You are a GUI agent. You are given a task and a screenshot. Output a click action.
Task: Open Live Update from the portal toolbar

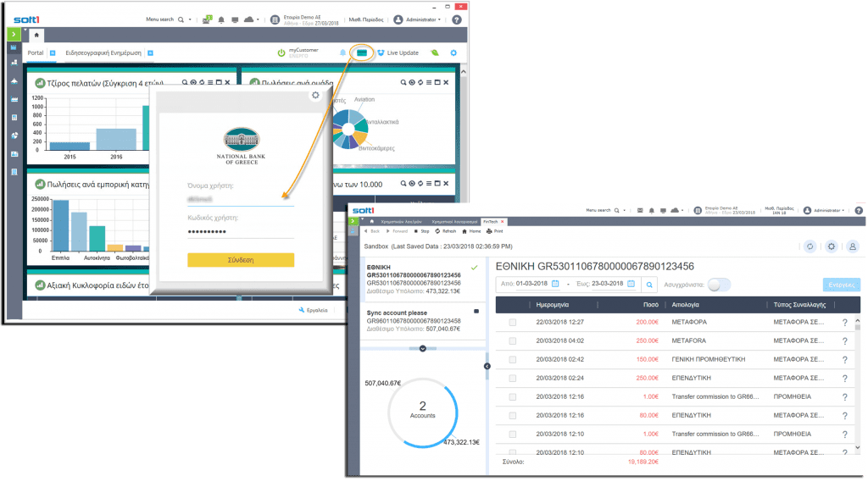pos(398,53)
